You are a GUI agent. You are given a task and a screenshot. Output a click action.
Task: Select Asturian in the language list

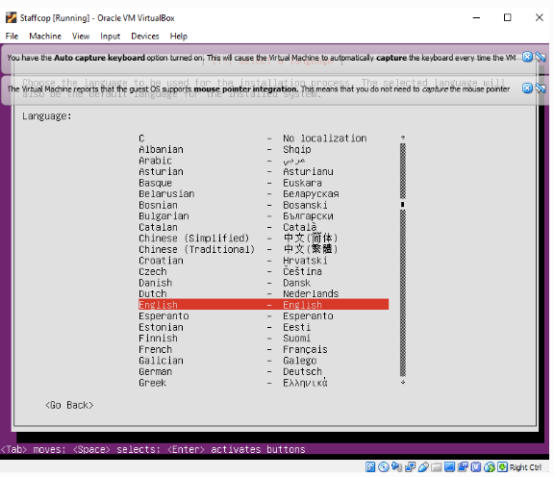click(x=264, y=172)
